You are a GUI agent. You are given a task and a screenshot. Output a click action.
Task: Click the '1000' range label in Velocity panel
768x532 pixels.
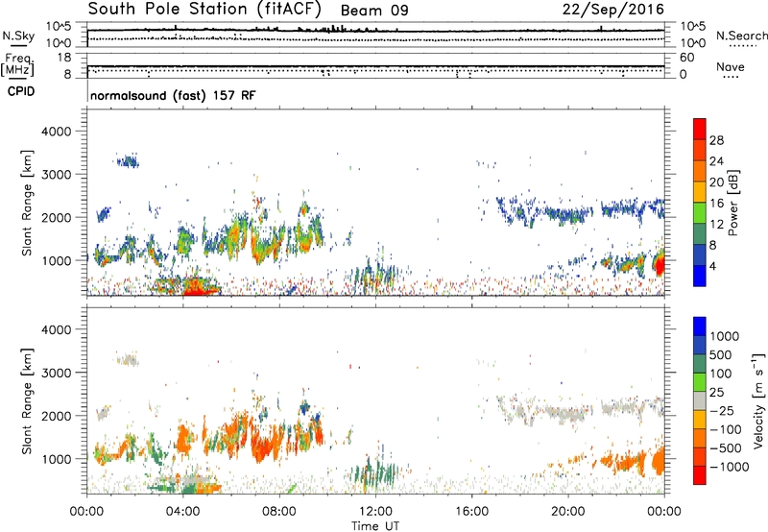56,459
